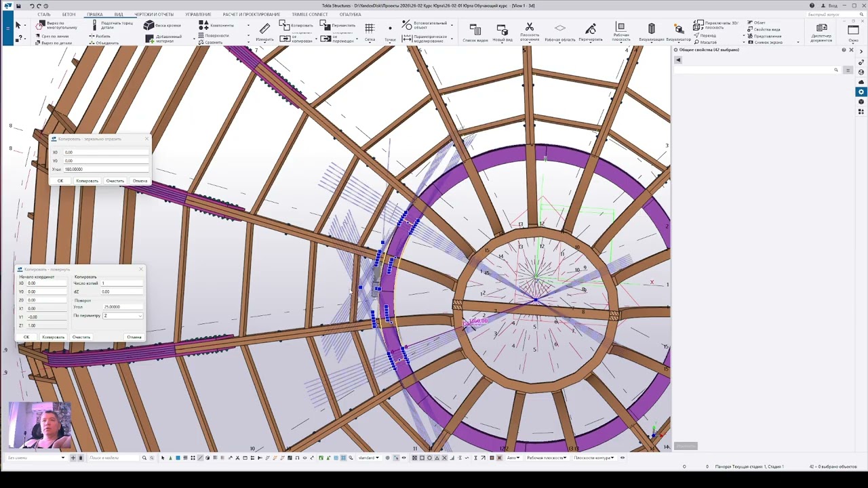Click the Help question mark icon
The height and width of the screenshot is (488, 868).
tap(812, 5)
